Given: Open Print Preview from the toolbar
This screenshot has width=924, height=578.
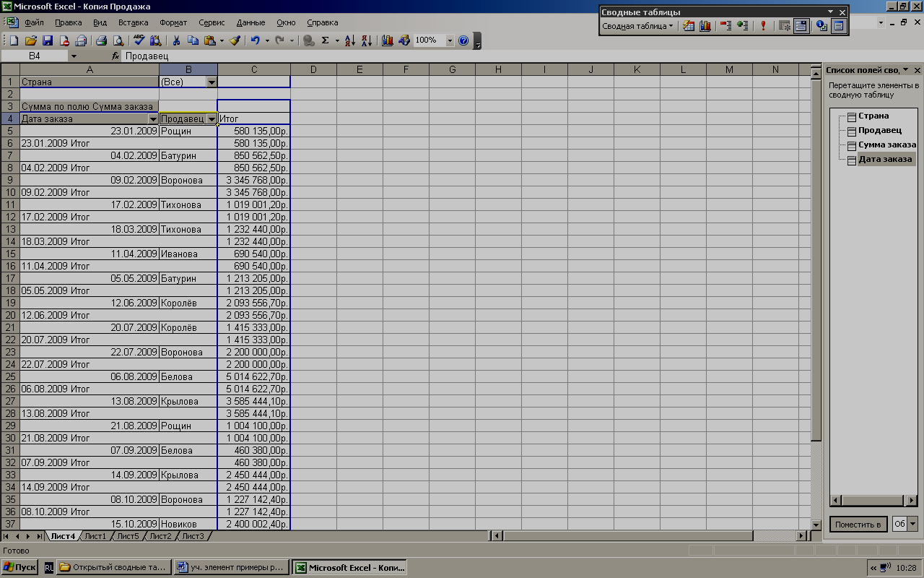Looking at the screenshot, I should 118,41.
